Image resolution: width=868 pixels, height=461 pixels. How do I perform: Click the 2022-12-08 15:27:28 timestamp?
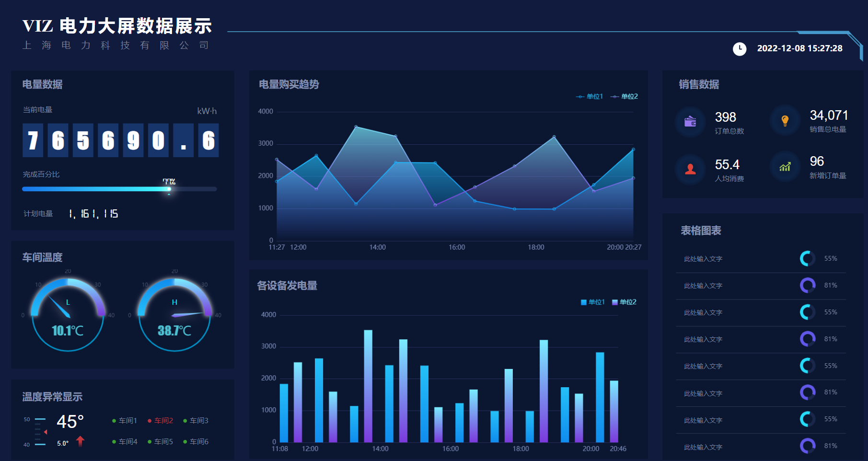coord(800,49)
